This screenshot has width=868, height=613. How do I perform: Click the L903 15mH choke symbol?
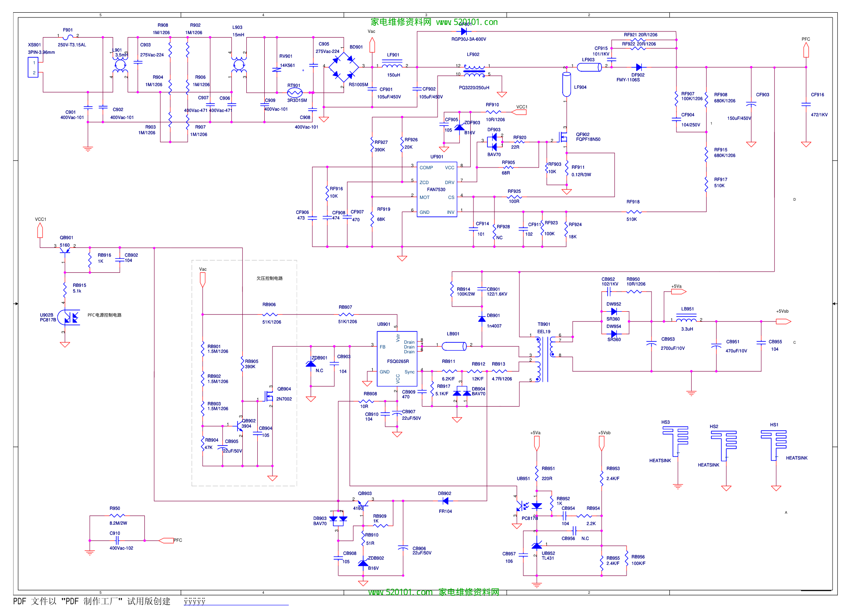(x=238, y=65)
